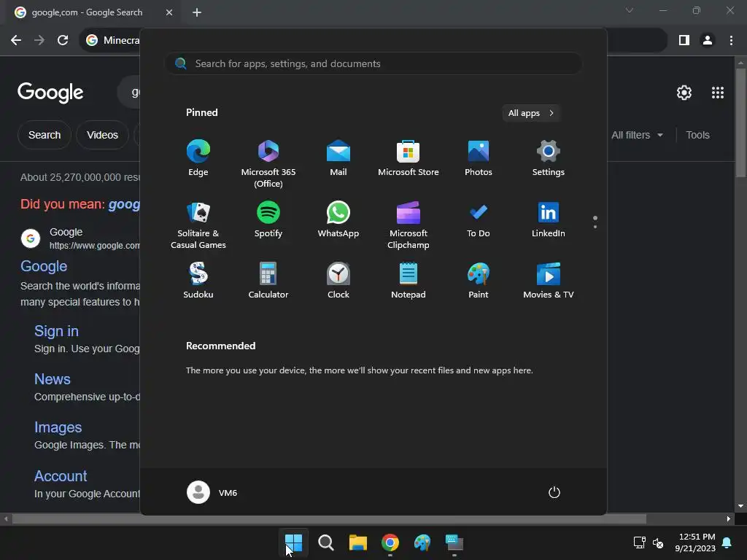Go back in Chrome

click(x=16, y=41)
